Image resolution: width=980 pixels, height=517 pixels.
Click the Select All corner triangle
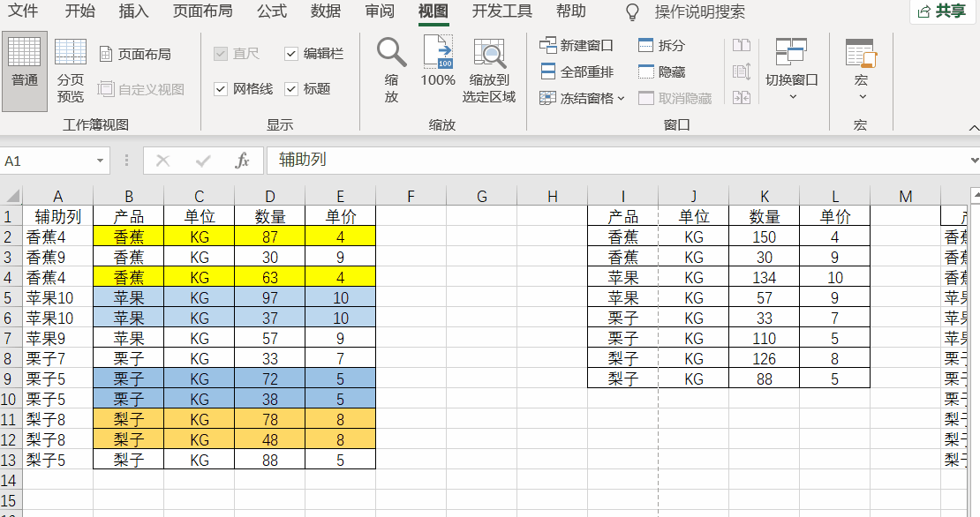pos(11,196)
